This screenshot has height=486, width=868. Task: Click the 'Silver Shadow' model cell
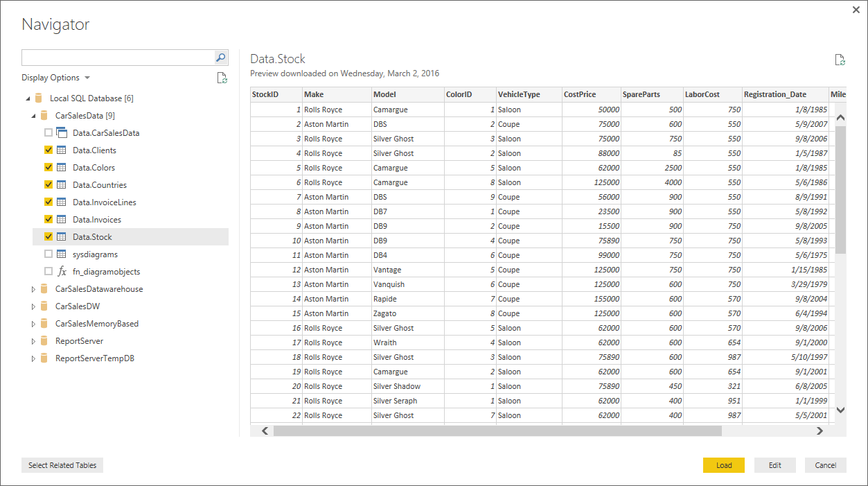(x=408, y=386)
